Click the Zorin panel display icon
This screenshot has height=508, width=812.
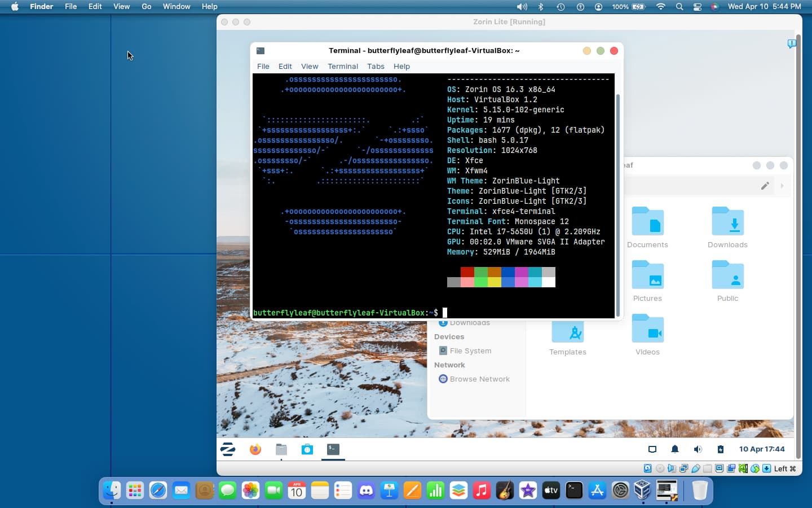tap(652, 449)
